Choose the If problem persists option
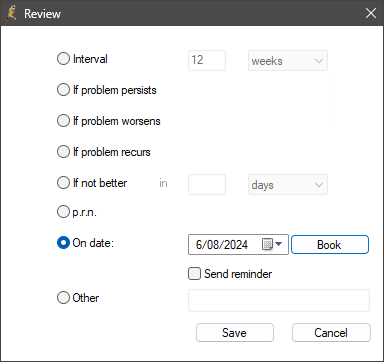This screenshot has height=362, width=384. [x=63, y=90]
